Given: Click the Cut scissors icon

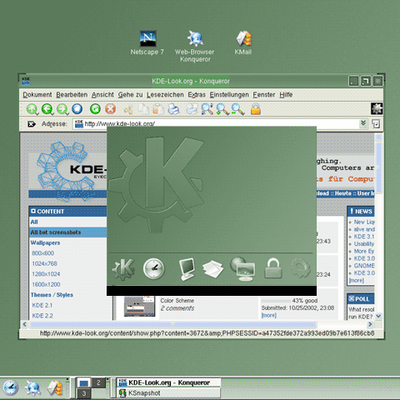Looking at the screenshot, I should click(129, 109).
